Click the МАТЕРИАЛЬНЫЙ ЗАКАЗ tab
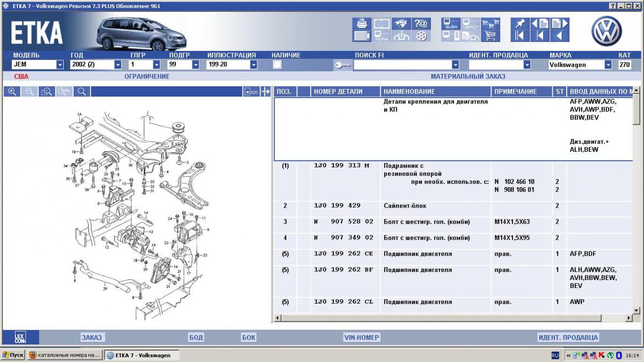 468,76
